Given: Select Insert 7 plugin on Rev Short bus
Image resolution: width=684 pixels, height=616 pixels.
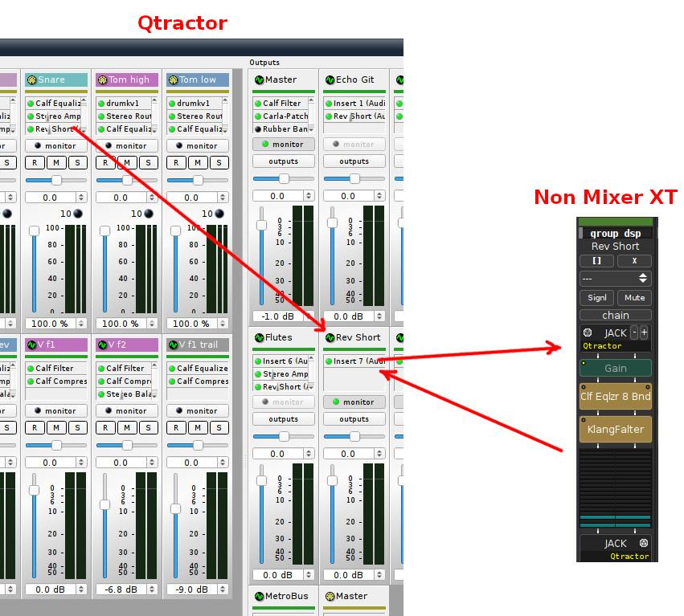Looking at the screenshot, I should click(x=354, y=361).
